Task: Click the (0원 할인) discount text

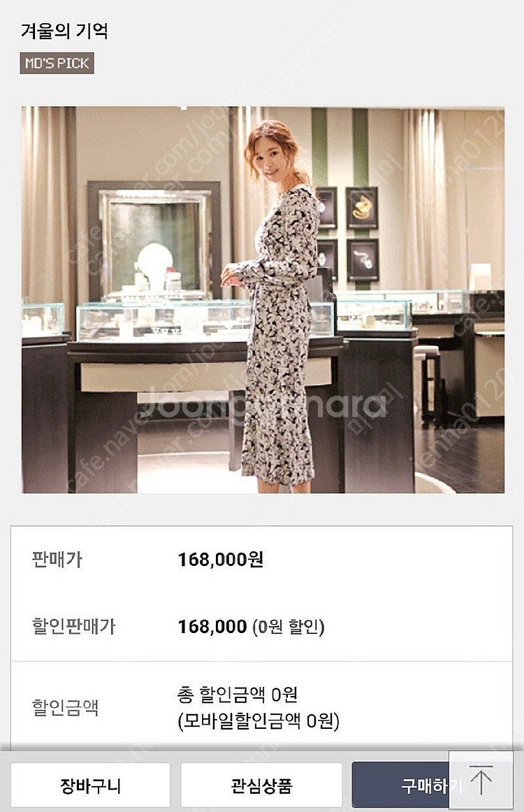Action: (x=289, y=627)
